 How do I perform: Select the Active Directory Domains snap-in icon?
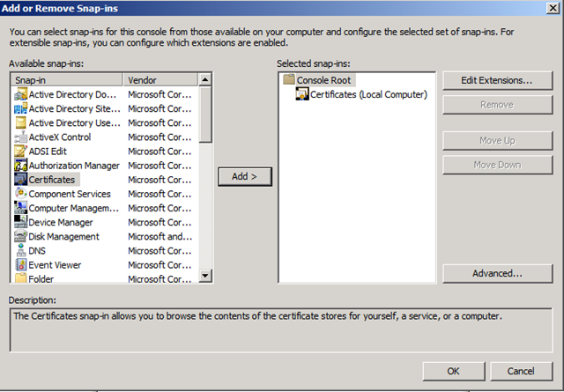point(20,94)
